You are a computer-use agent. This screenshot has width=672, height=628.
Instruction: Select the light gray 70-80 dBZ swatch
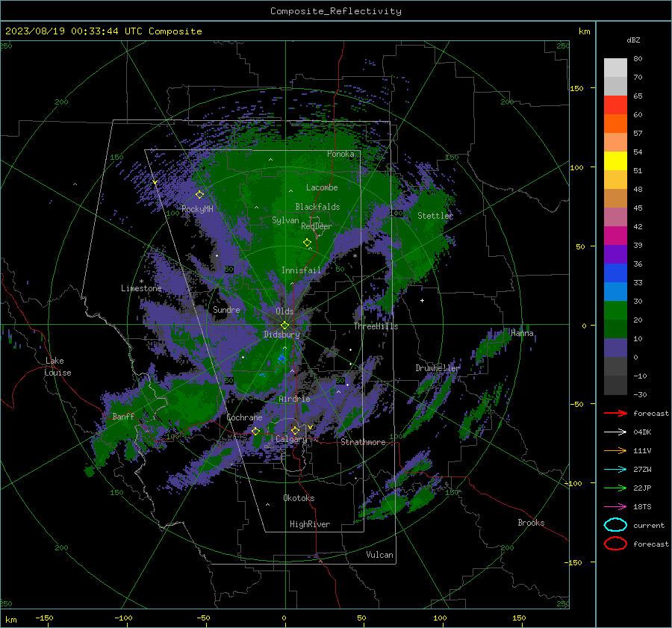(615, 68)
